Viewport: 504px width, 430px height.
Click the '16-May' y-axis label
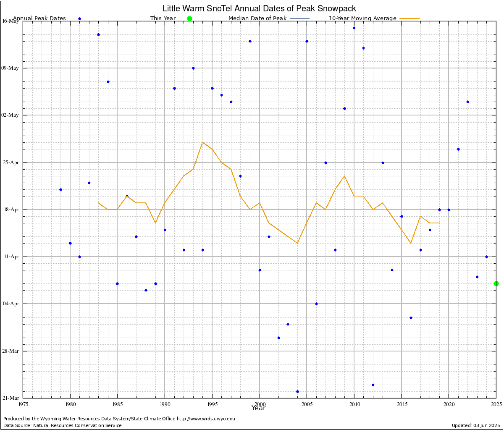coord(10,21)
